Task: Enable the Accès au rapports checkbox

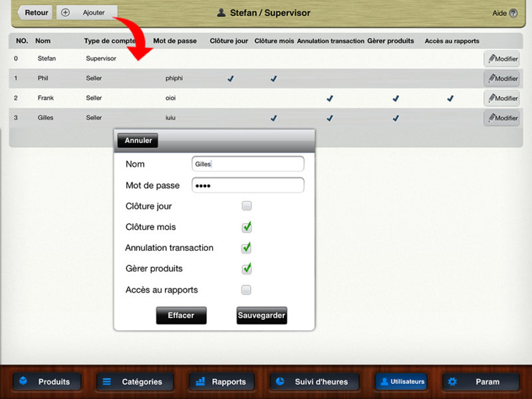Action: (x=247, y=290)
